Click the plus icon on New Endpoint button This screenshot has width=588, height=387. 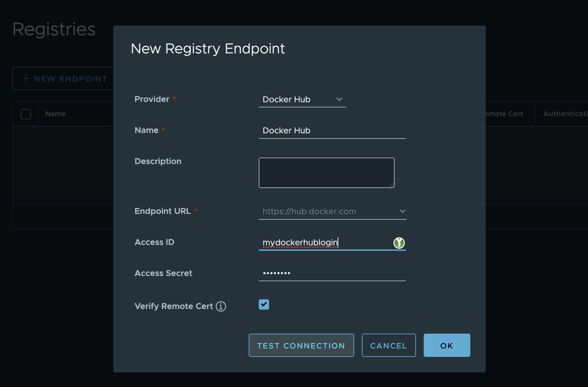tap(25, 78)
